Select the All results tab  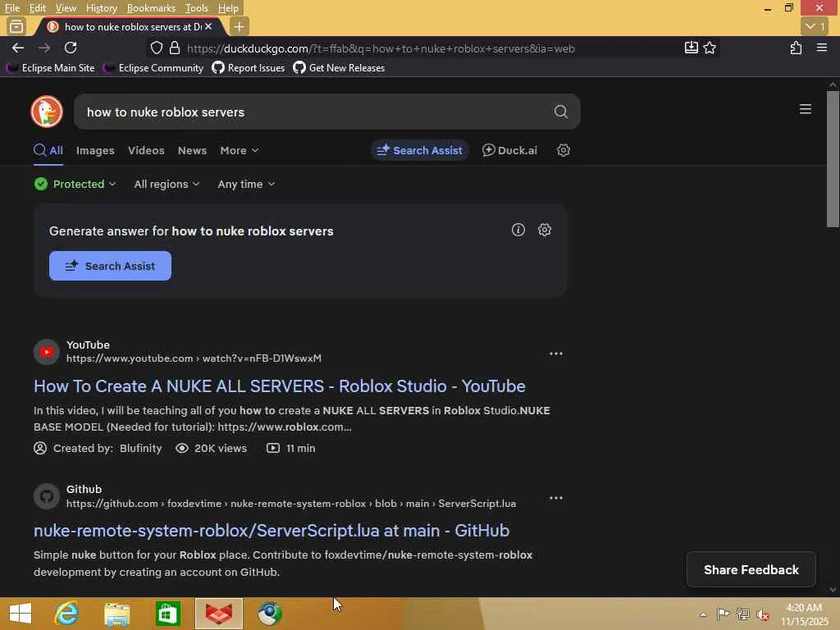(x=48, y=151)
